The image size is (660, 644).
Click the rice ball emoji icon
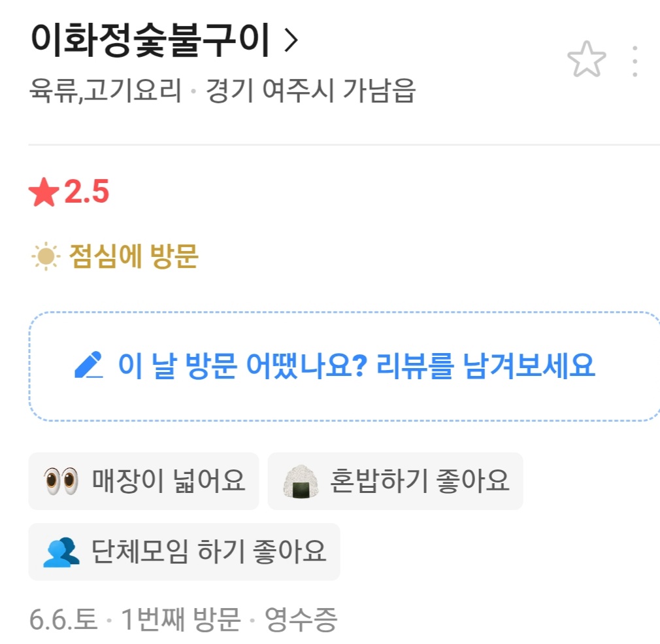pyautogui.click(x=300, y=481)
